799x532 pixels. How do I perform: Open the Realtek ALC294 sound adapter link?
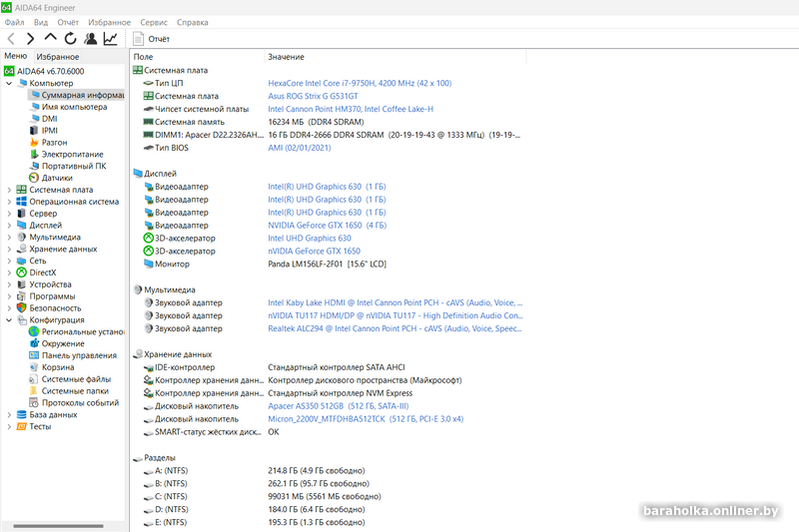(x=395, y=328)
